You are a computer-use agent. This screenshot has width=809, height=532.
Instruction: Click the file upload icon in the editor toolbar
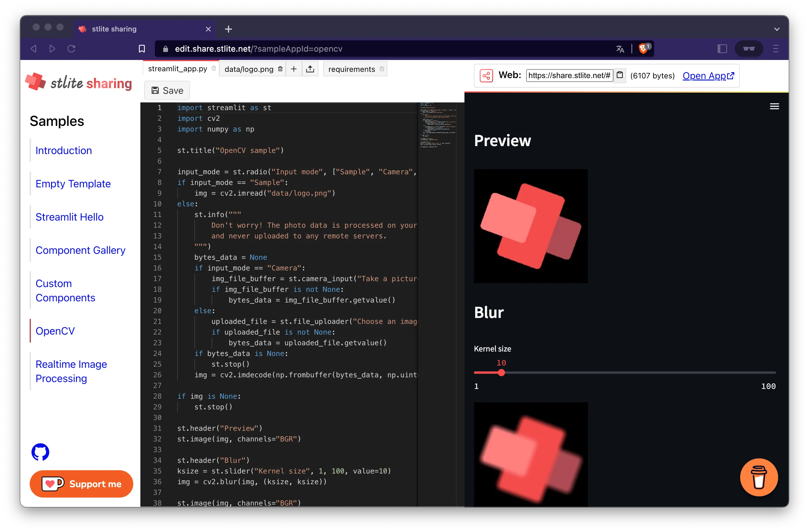pyautogui.click(x=310, y=69)
